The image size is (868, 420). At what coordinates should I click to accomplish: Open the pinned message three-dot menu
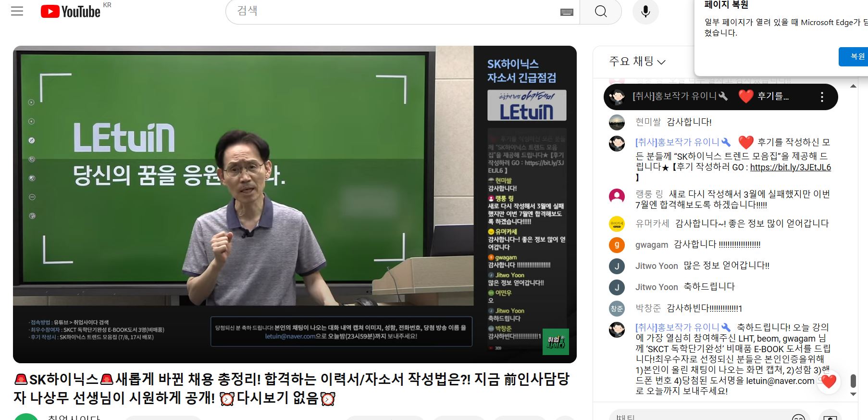(822, 97)
